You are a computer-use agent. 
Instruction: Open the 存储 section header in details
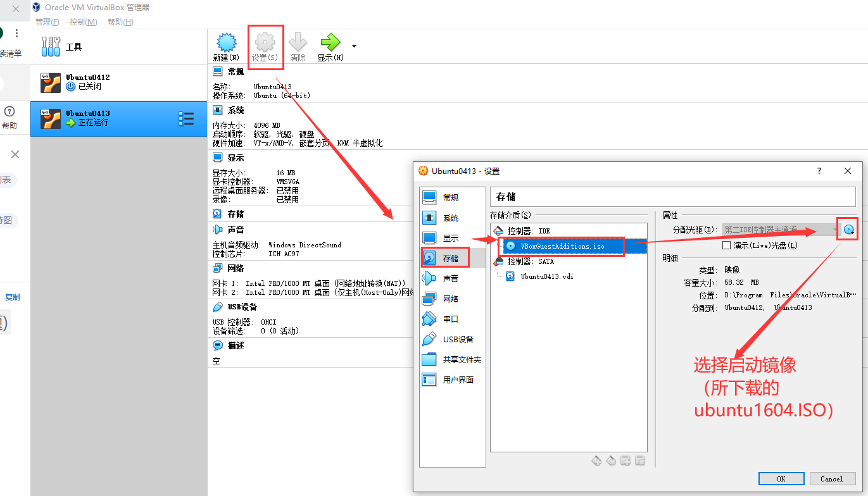click(236, 214)
